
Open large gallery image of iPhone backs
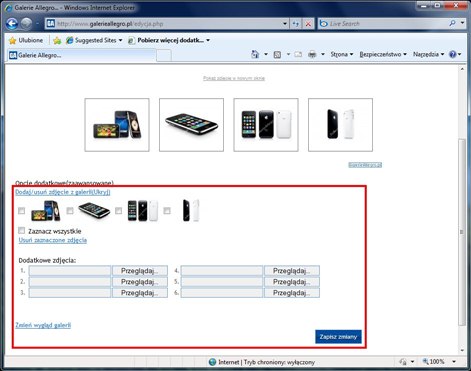(340, 125)
